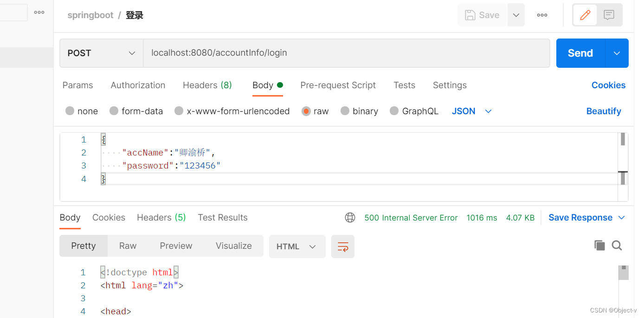Viewport: 644px width, 318px height.
Task: Click the wrap lines icon in response
Action: click(x=343, y=247)
